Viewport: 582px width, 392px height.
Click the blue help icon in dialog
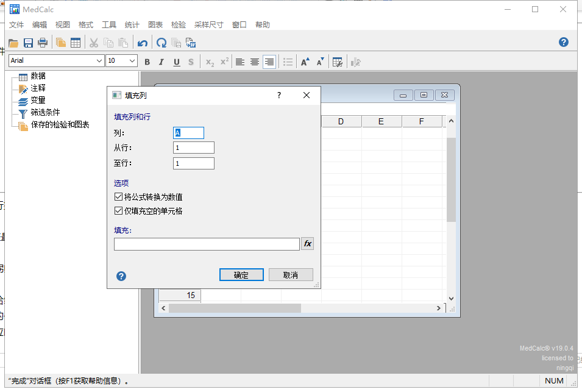point(121,276)
